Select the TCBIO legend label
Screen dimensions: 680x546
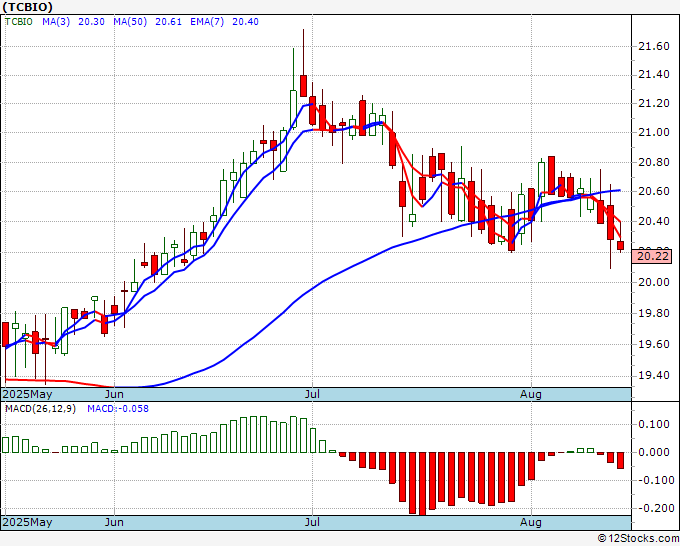click(x=19, y=21)
